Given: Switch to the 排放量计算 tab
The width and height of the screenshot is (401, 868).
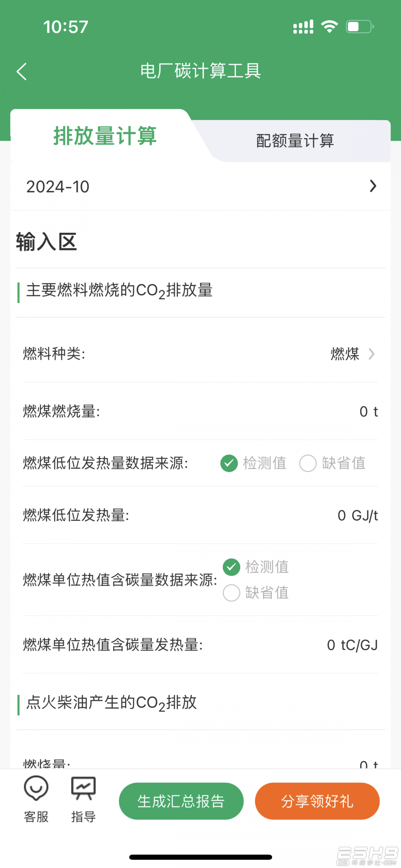Looking at the screenshot, I should 105,136.
